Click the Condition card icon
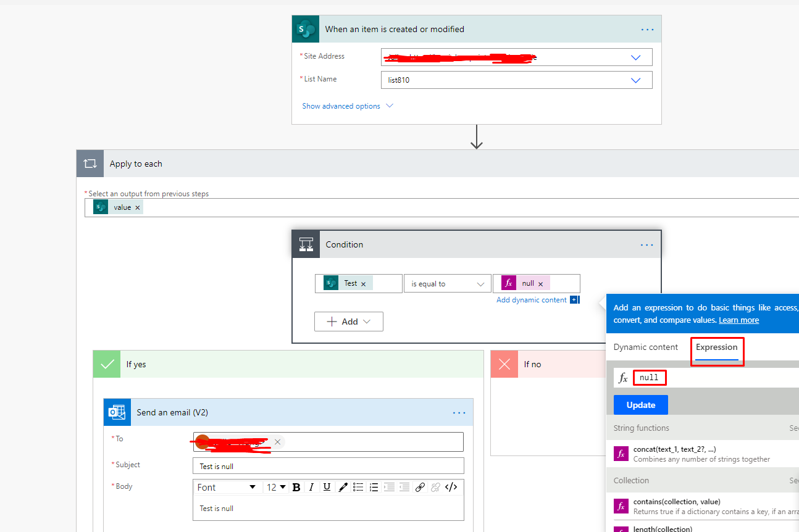This screenshot has height=532, width=799. [306, 244]
